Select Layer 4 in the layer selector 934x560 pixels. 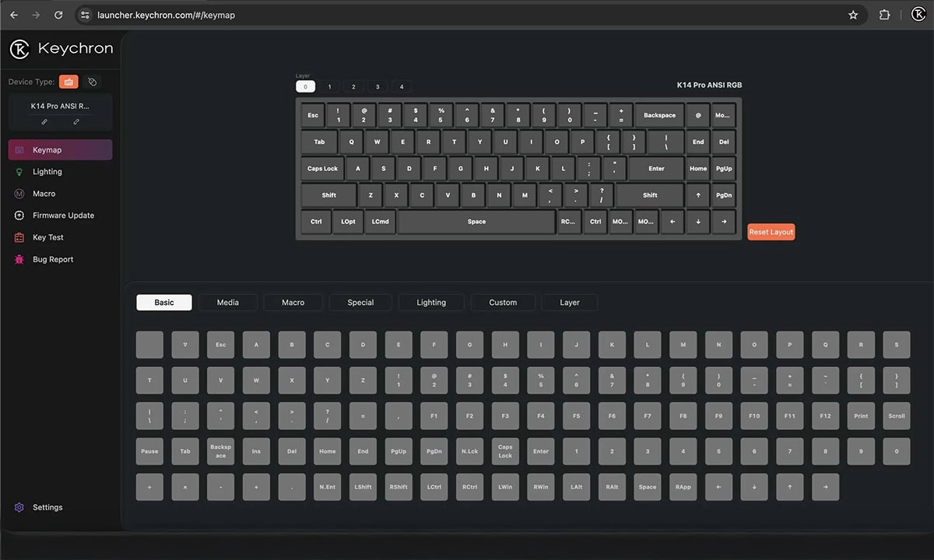[x=402, y=86]
